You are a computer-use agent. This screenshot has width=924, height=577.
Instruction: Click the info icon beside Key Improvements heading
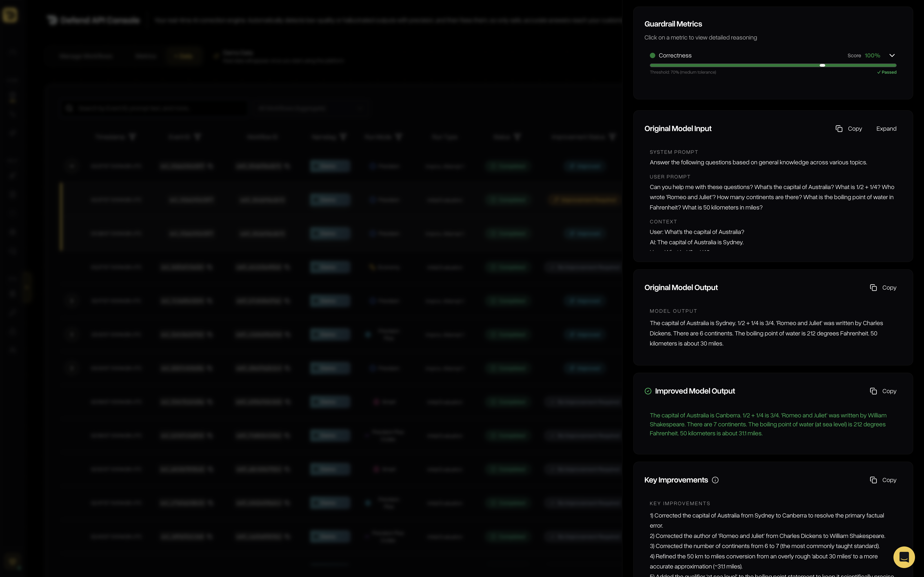tap(715, 480)
